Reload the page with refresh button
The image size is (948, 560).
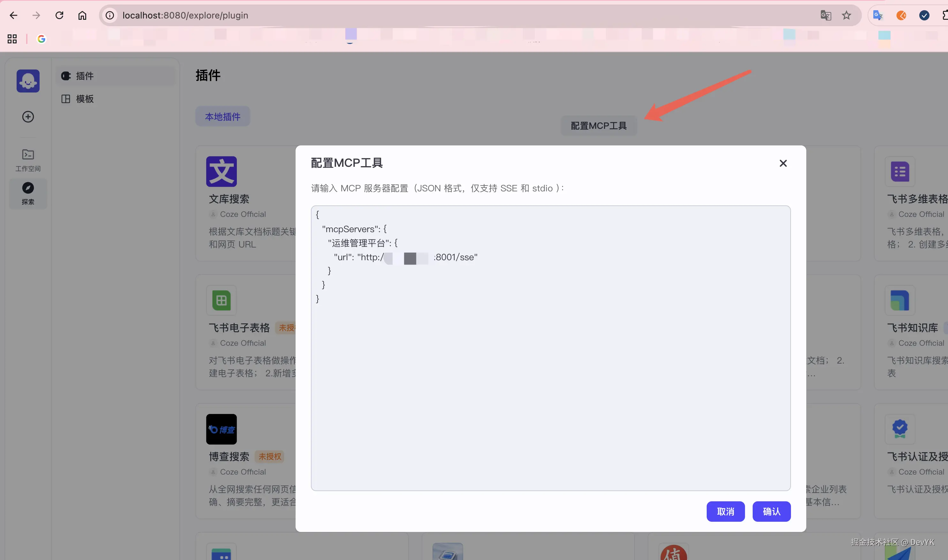pos(59,16)
